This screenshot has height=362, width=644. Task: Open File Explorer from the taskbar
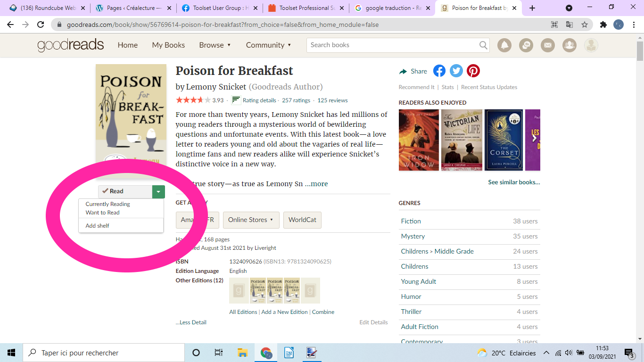click(243, 353)
